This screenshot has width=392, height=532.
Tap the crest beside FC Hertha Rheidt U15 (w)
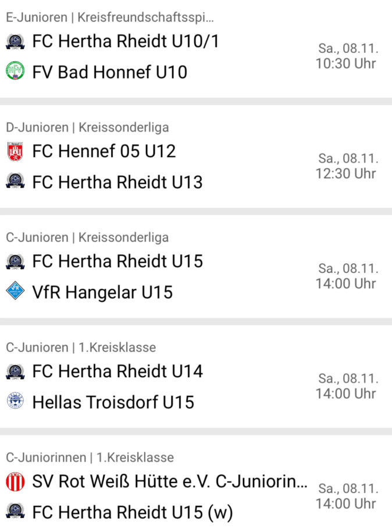point(15,512)
